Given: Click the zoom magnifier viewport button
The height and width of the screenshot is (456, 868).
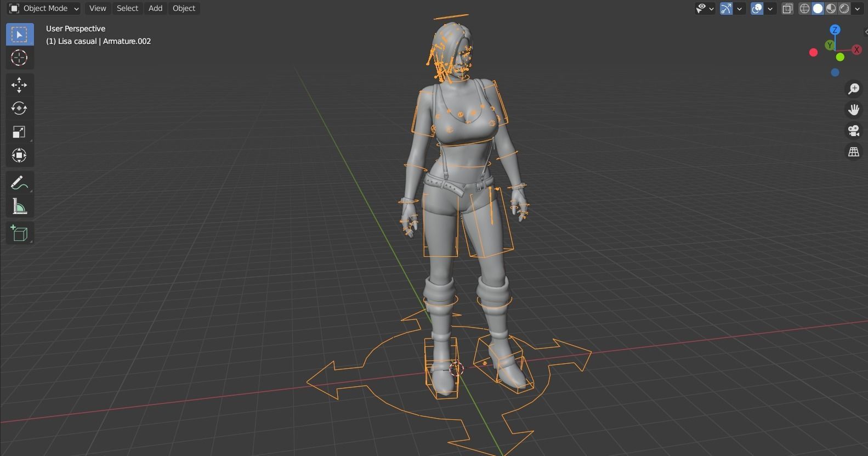Looking at the screenshot, I should pyautogui.click(x=854, y=89).
